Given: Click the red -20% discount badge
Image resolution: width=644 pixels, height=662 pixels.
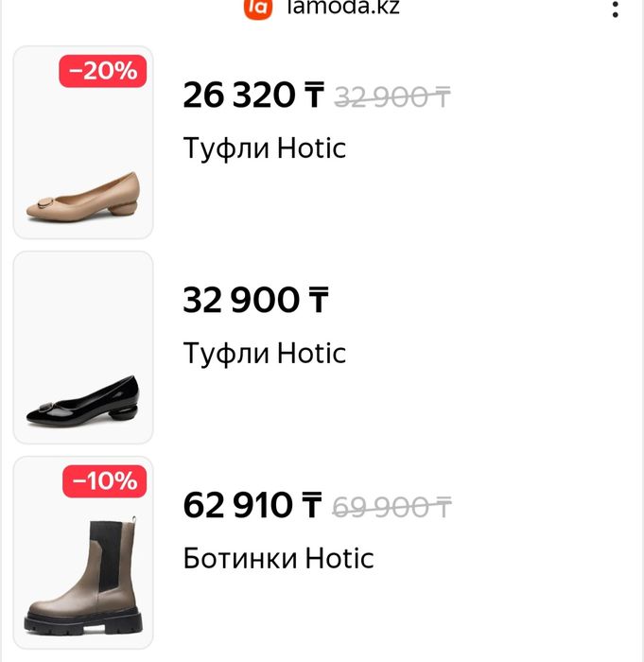Looking at the screenshot, I should pos(102,71).
